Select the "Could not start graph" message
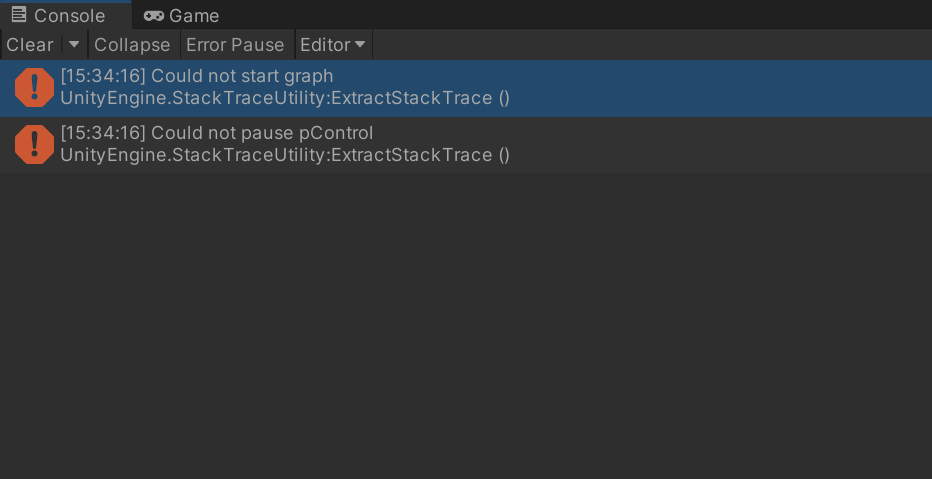This screenshot has height=479, width=932. [x=466, y=88]
